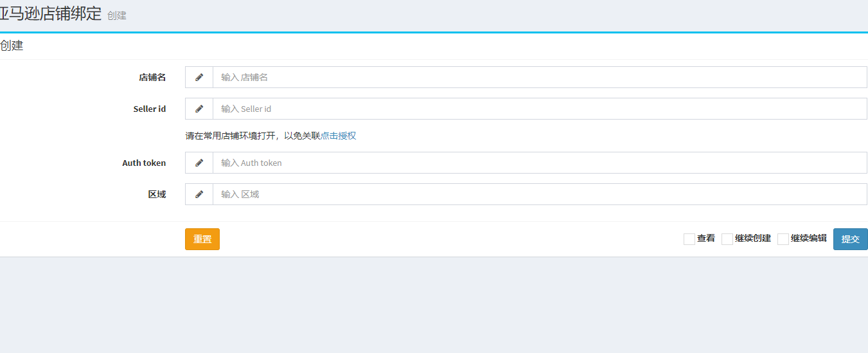Focus the 输入 区域 input field

[540, 194]
